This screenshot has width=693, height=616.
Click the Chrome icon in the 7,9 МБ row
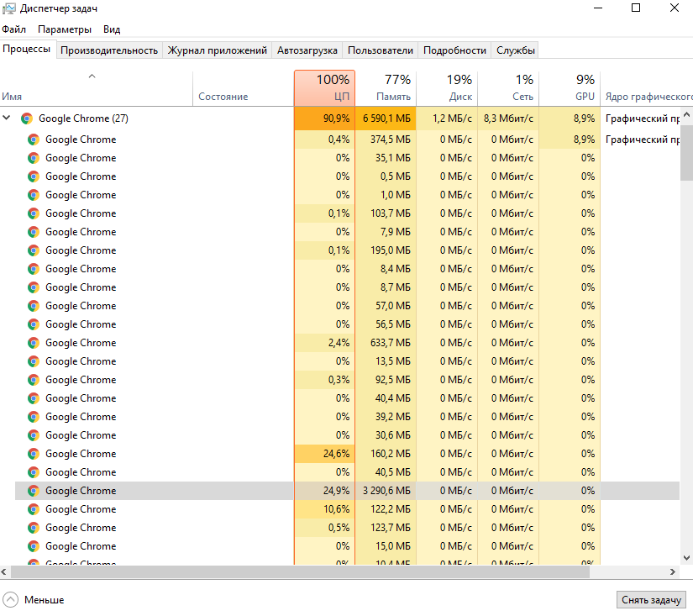tap(33, 232)
